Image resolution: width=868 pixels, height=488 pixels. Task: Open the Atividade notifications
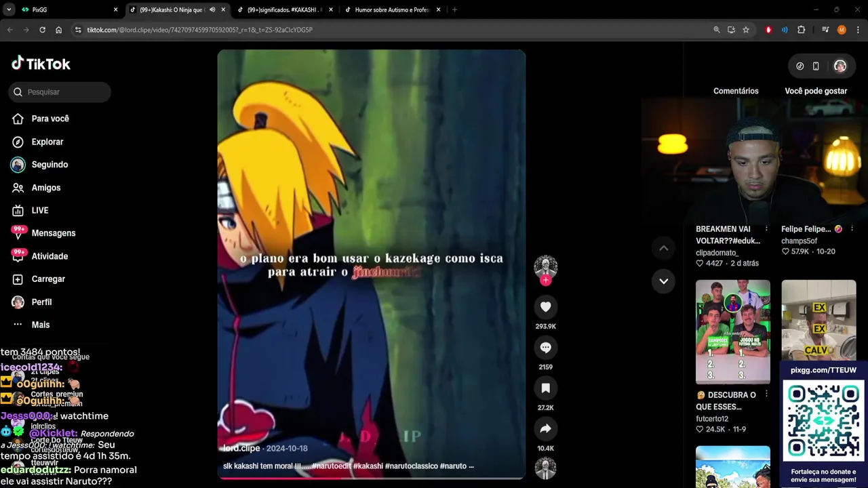[50, 256]
